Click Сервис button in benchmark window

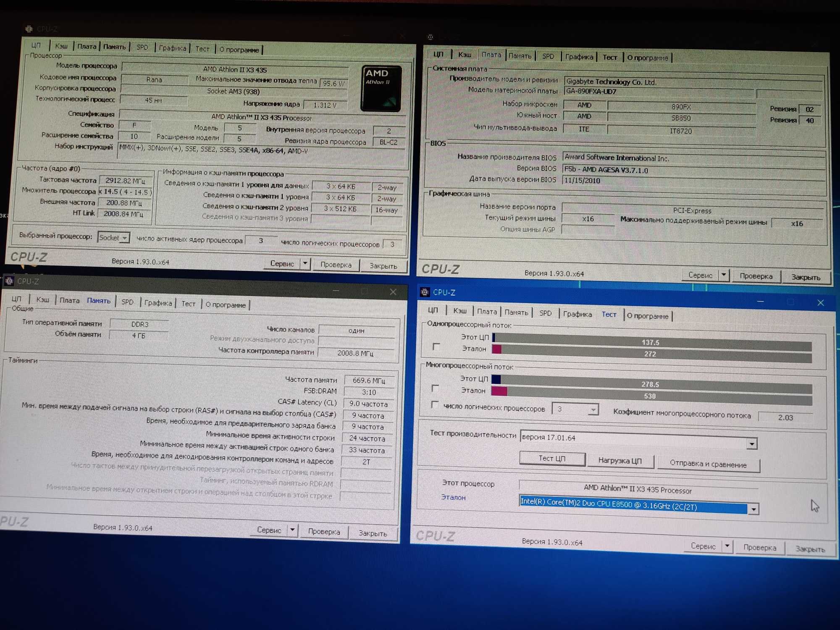click(703, 546)
